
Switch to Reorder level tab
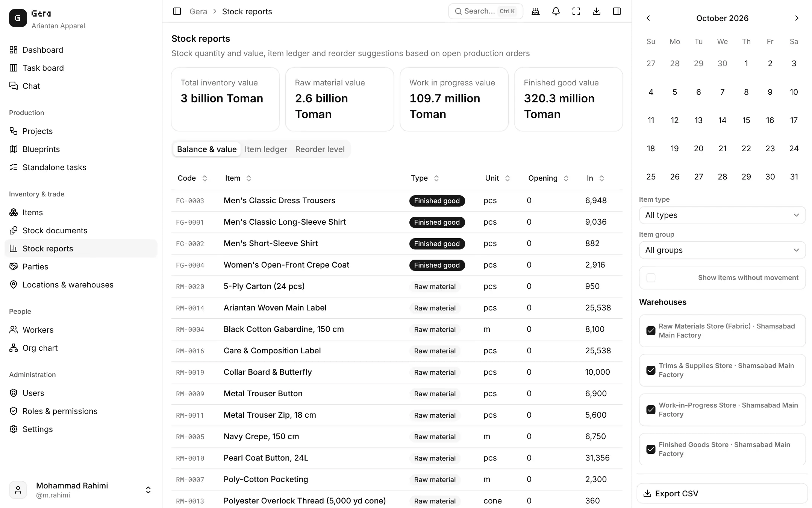coord(320,149)
